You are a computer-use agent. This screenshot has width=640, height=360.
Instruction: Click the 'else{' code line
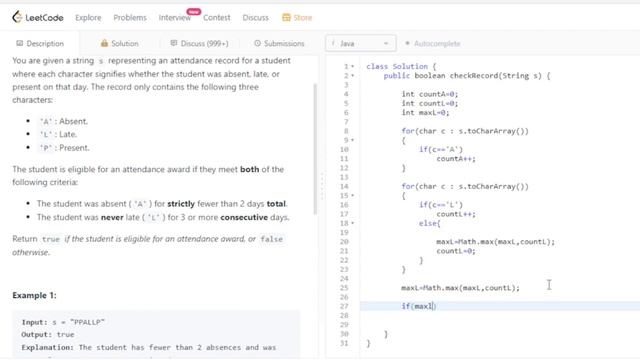point(430,223)
